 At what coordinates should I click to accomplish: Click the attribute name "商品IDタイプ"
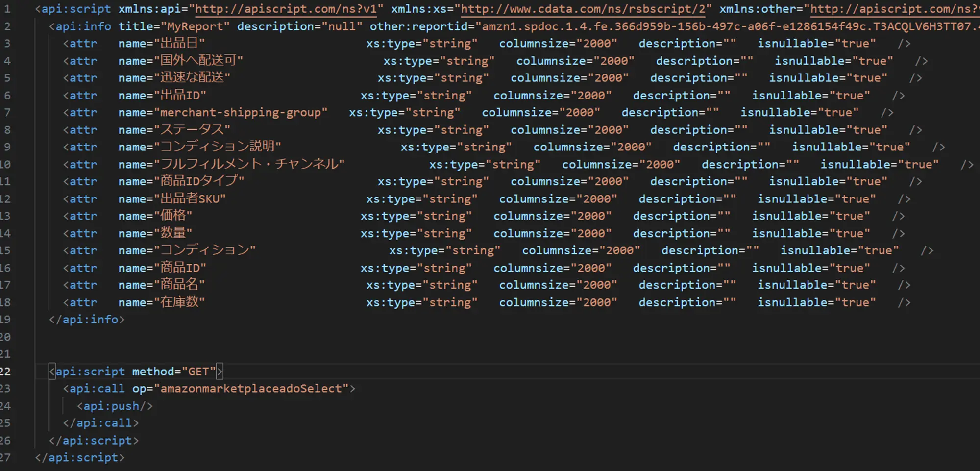(199, 181)
